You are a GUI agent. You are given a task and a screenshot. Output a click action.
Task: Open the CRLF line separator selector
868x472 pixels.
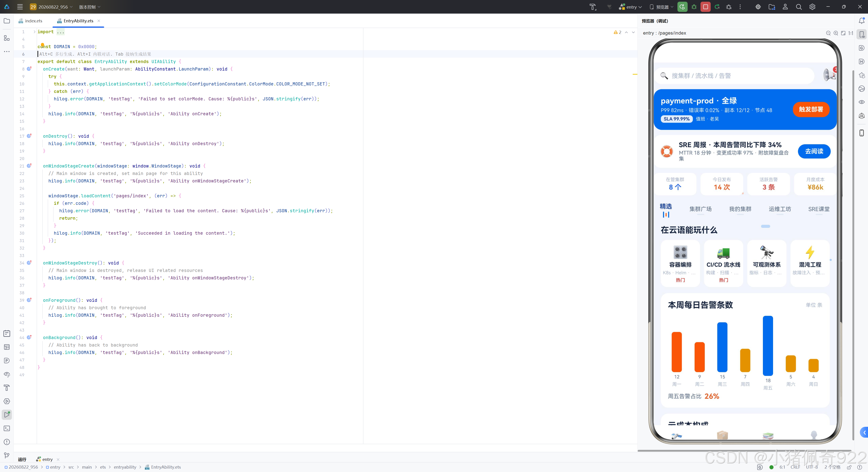(x=795, y=467)
